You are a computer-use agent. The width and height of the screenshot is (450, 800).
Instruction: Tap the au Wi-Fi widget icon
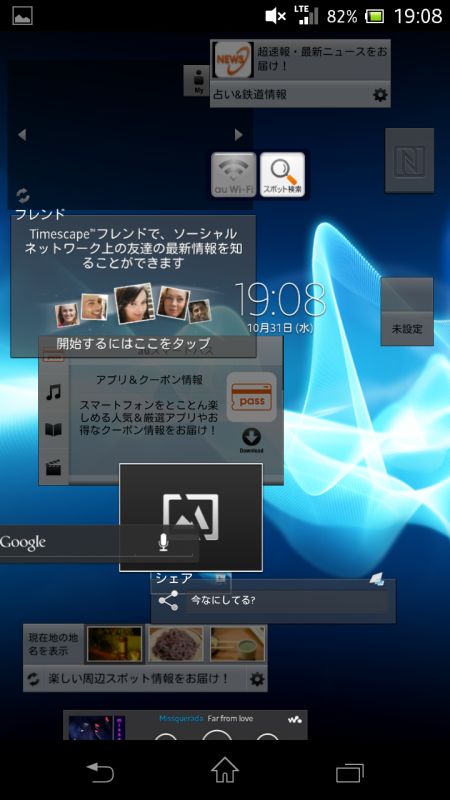coord(234,174)
